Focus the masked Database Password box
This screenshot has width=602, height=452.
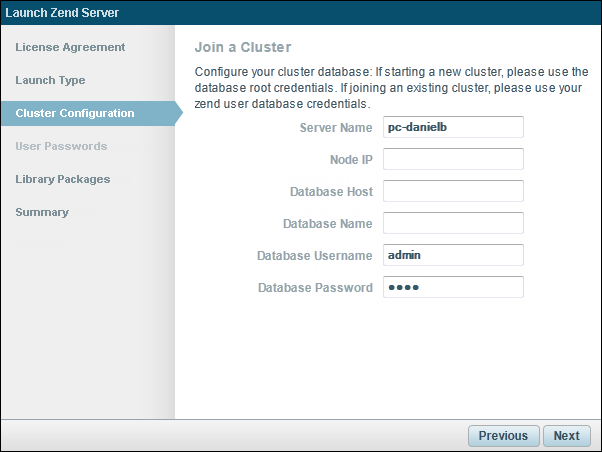click(453, 287)
